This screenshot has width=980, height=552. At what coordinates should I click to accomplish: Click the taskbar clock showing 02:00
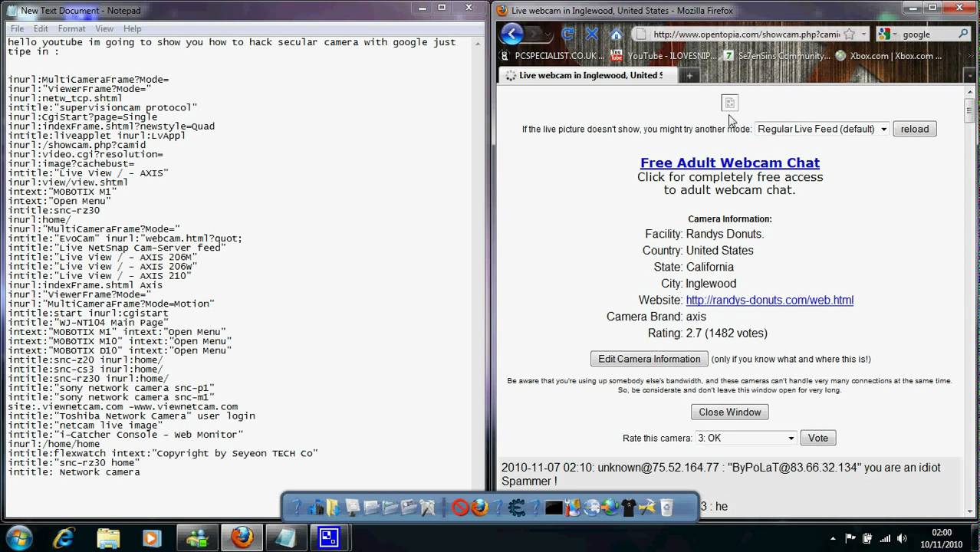coord(942,538)
